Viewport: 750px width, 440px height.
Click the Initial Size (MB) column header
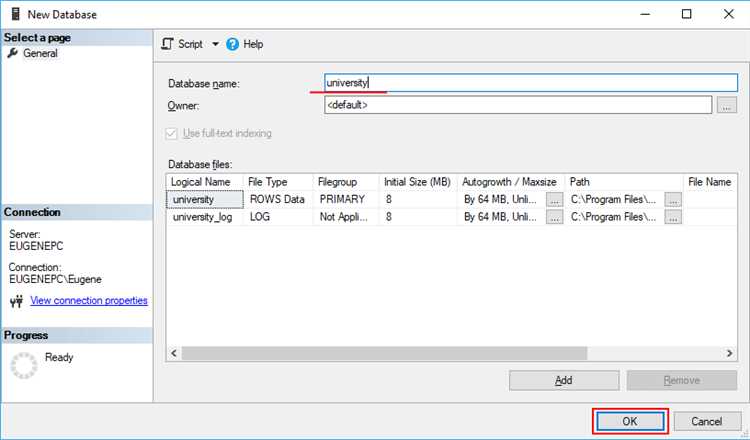pos(418,182)
